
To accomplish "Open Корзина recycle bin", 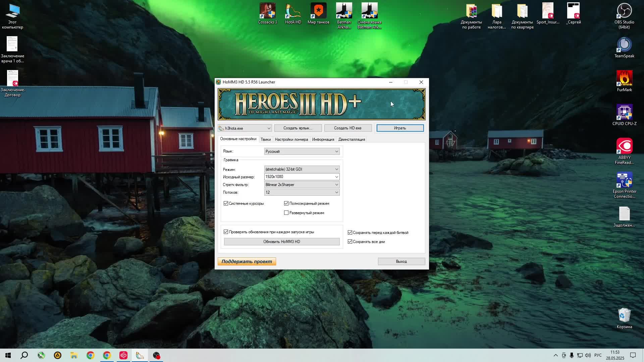I will [x=624, y=318].
